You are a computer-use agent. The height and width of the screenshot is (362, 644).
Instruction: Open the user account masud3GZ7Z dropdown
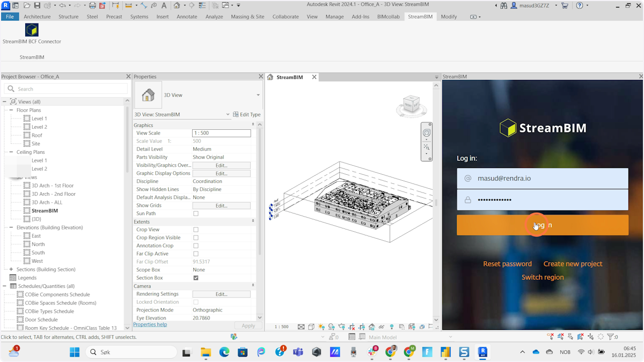pos(556,5)
